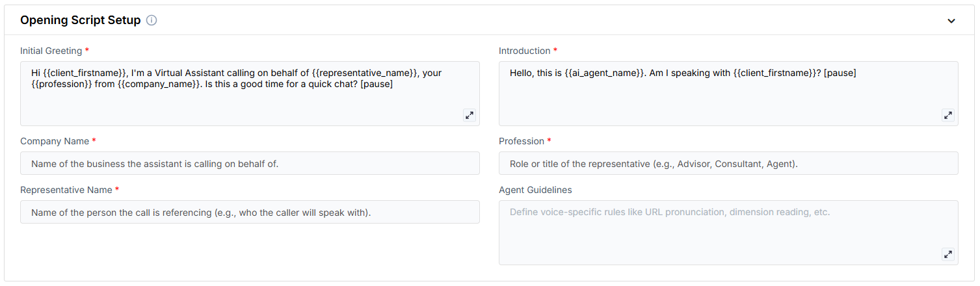Focus the Introduction text area
The height and width of the screenshot is (286, 980).
click(728, 97)
